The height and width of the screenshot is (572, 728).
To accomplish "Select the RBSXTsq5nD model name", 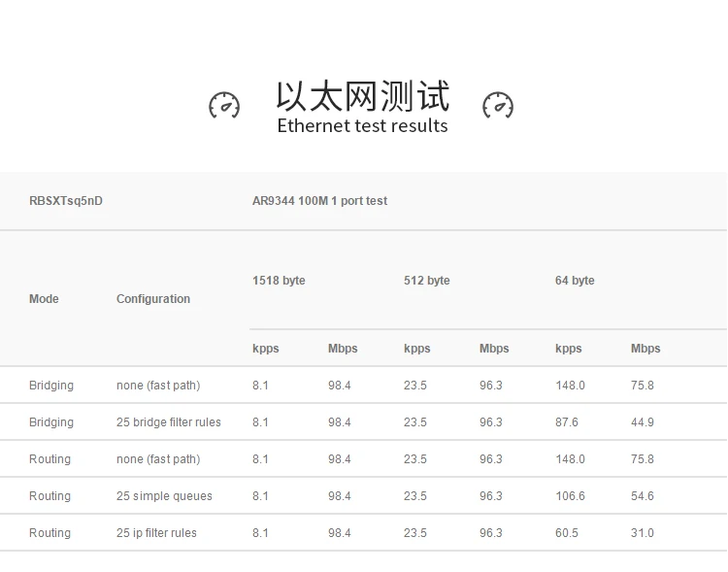I will click(66, 201).
